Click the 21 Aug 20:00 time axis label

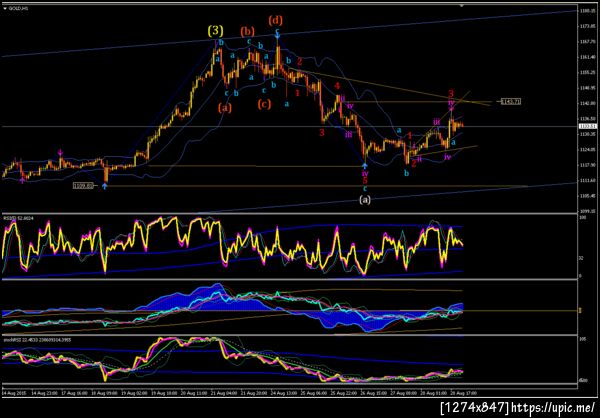(253, 393)
